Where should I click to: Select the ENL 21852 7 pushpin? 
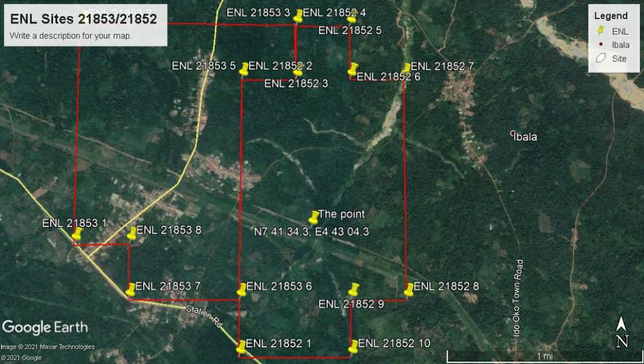click(x=406, y=69)
